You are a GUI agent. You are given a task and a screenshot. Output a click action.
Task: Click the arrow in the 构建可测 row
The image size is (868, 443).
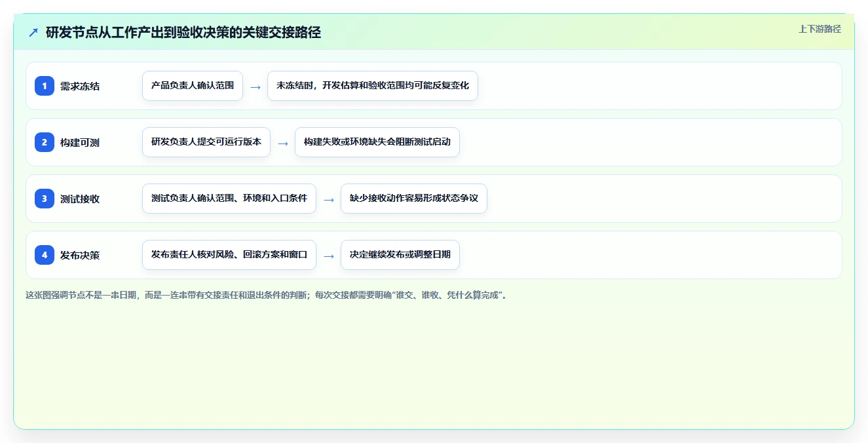point(283,143)
